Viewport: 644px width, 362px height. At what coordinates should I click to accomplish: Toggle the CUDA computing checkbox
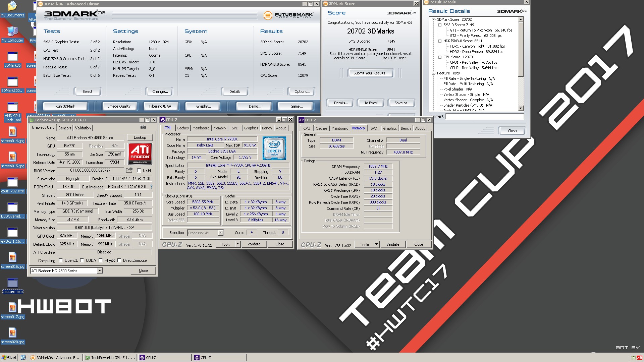pyautogui.click(x=82, y=260)
